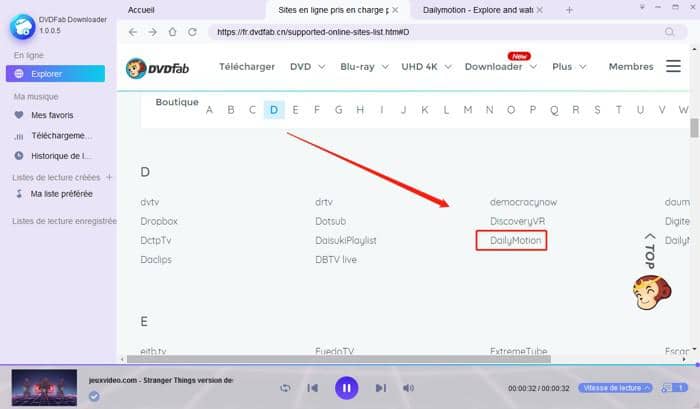Click the search icon in address bar

669,32
